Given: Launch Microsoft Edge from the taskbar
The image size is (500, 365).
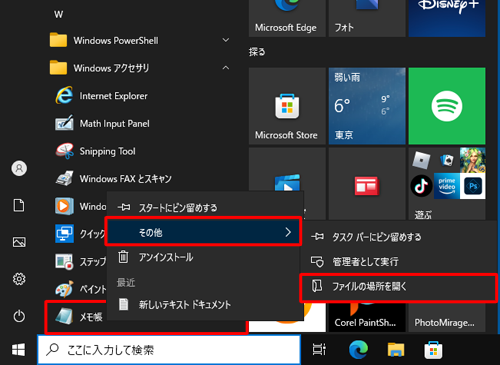Looking at the screenshot, I should tap(358, 350).
